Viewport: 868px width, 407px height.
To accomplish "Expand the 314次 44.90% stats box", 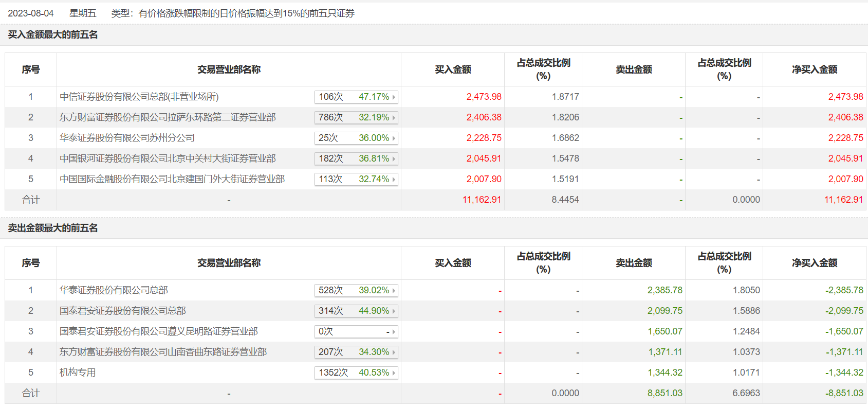I will 356,311.
